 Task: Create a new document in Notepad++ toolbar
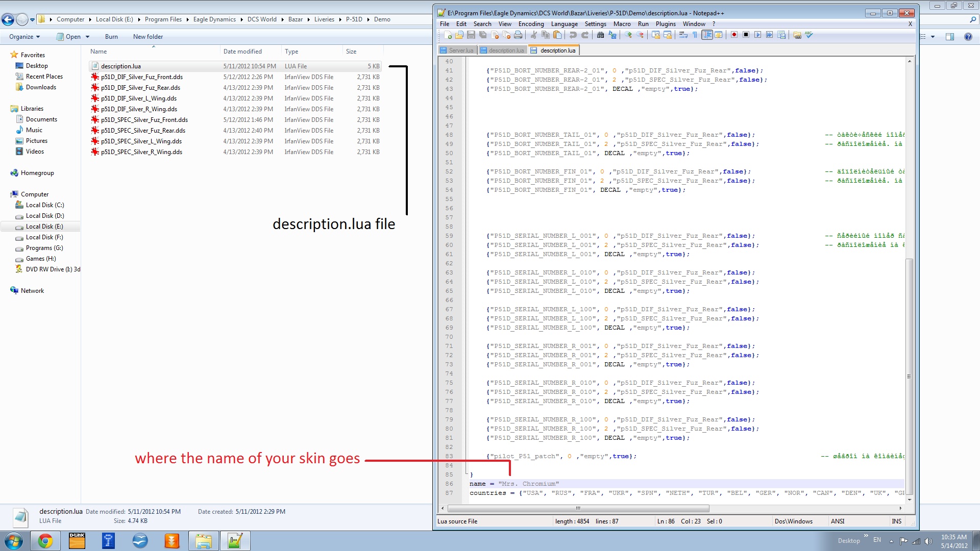448,35
